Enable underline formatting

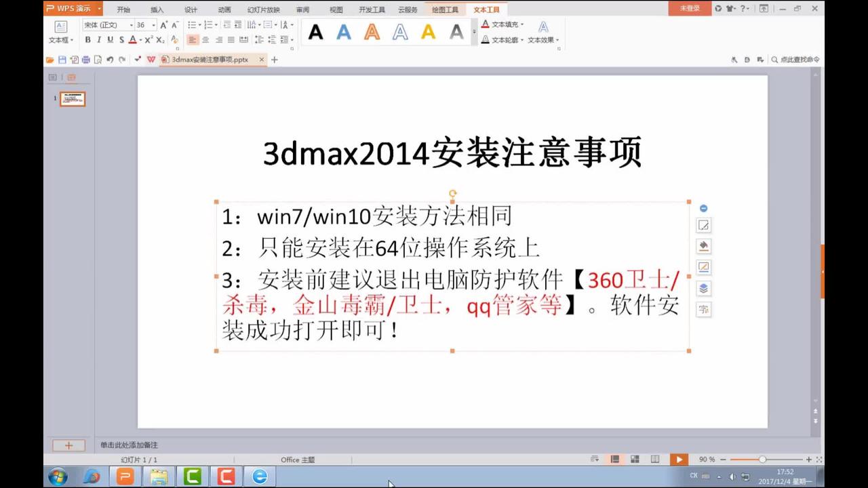[109, 40]
